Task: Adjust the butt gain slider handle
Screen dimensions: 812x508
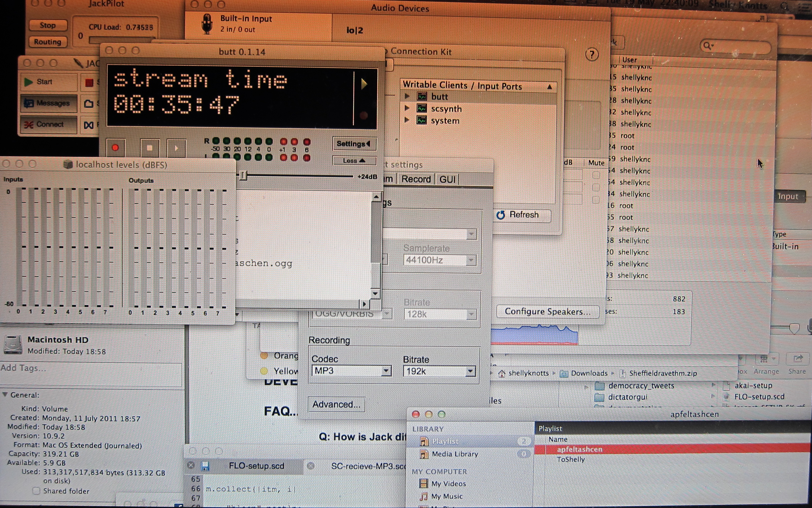Action: tap(243, 175)
